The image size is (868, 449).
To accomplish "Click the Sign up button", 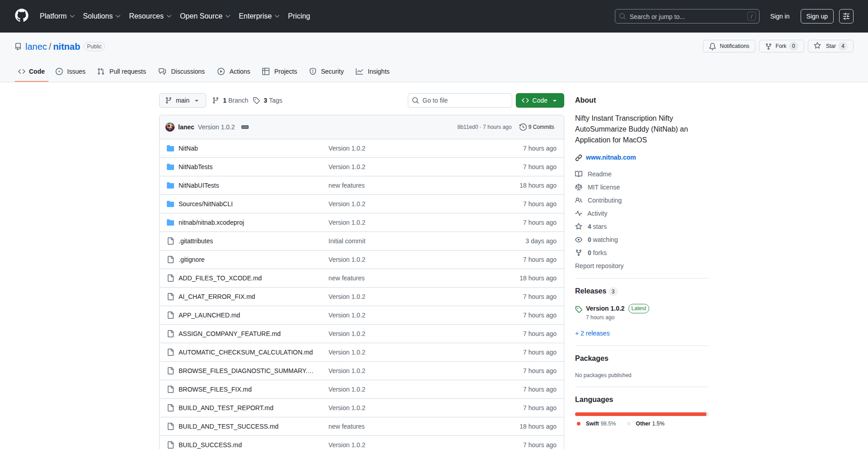I will [816, 16].
